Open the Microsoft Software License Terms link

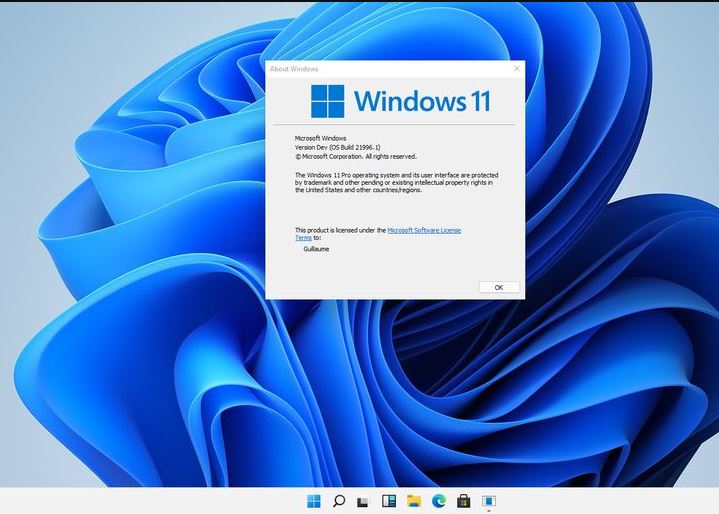[424, 230]
